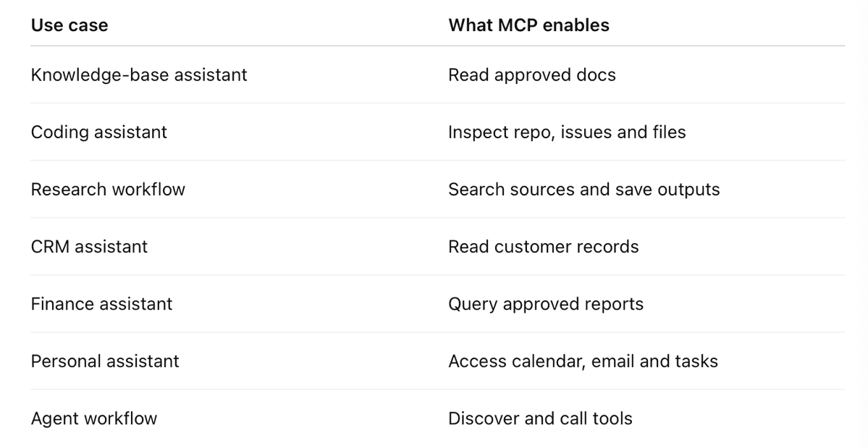Select the 'Personal assistant' row label
The height and width of the screenshot is (448, 868).
click(105, 361)
